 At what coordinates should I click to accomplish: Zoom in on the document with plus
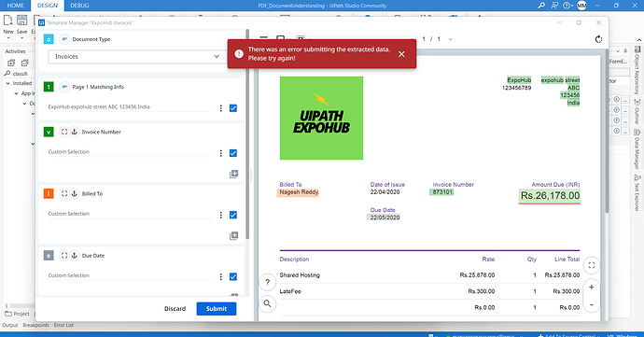[592, 288]
